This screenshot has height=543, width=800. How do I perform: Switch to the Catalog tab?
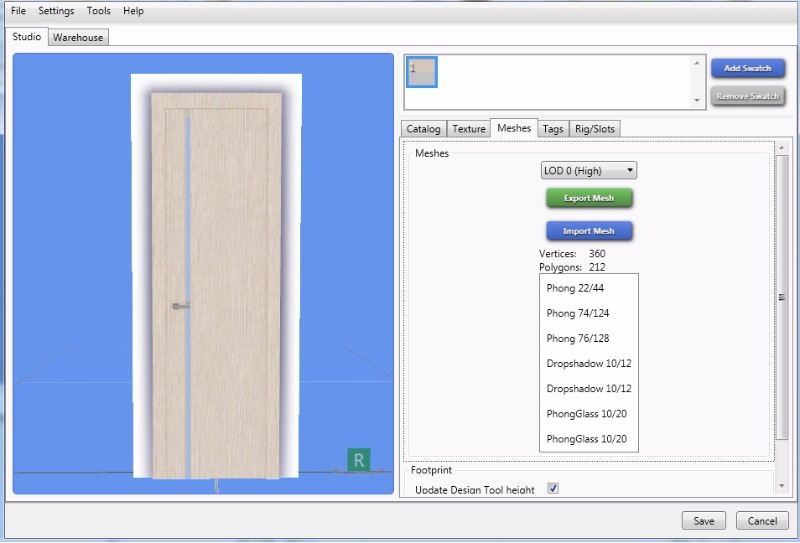coord(423,129)
